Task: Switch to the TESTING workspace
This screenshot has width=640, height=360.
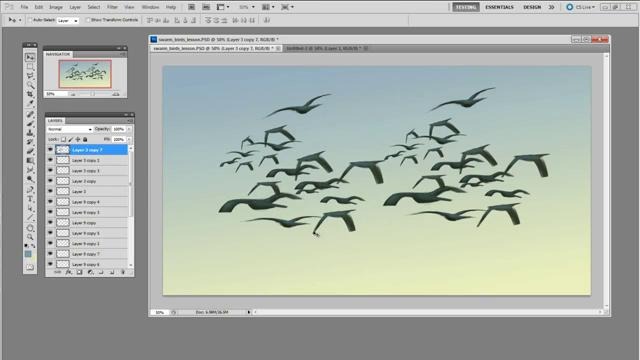Action: coord(466,7)
